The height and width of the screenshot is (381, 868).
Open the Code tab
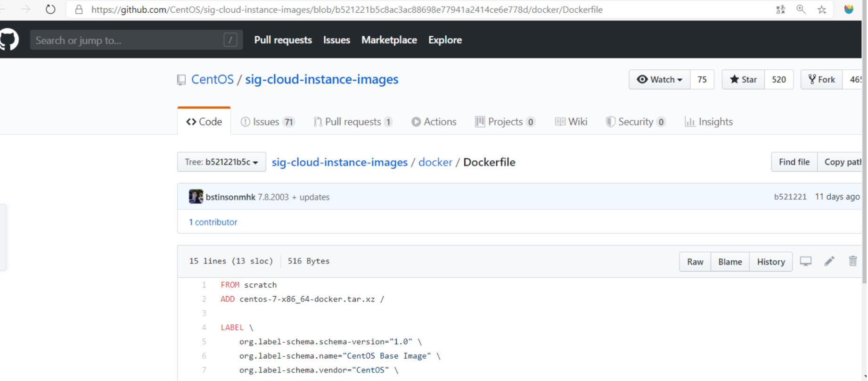(204, 122)
